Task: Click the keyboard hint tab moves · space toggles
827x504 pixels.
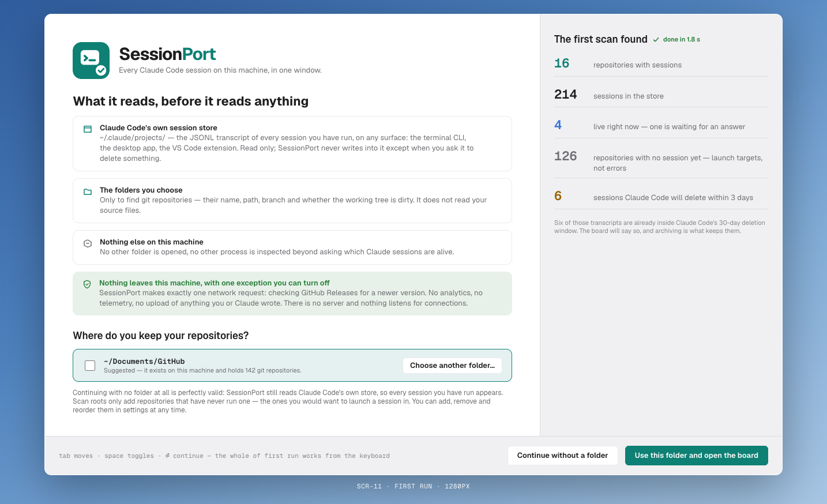Action: (x=224, y=456)
